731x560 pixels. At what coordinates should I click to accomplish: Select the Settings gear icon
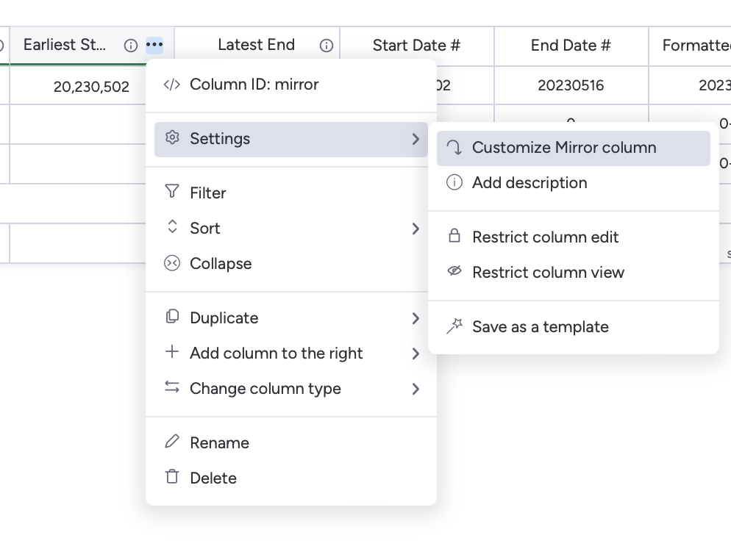(171, 138)
